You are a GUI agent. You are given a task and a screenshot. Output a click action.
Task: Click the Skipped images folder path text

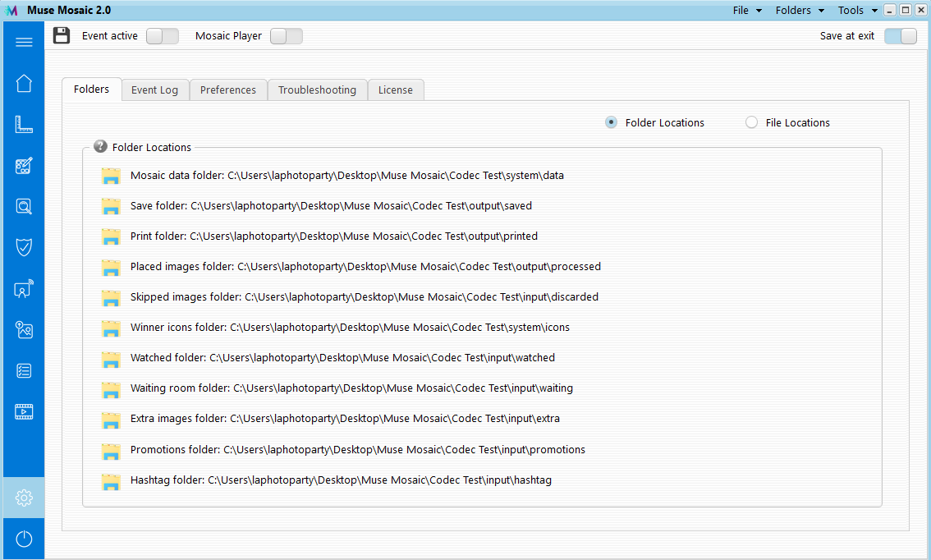(365, 297)
